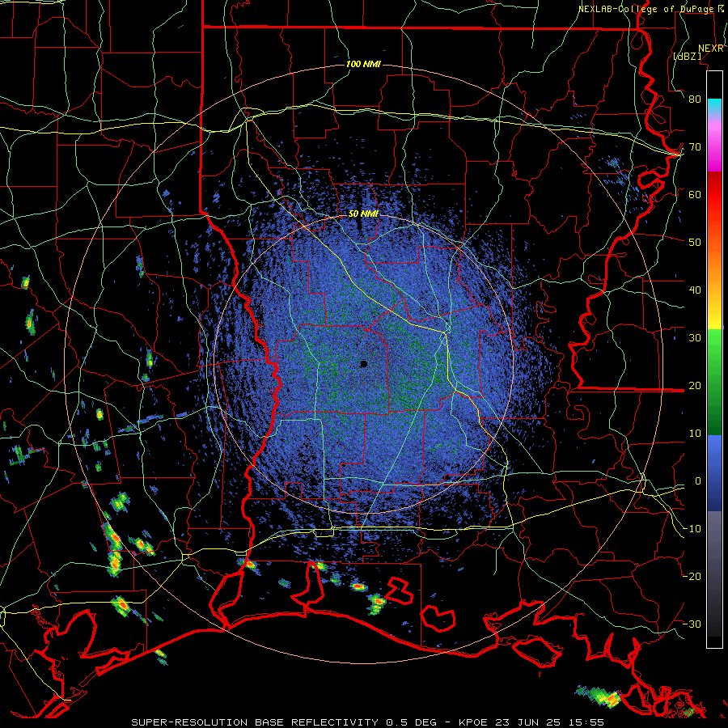Click the 100 NMI range ring label

click(363, 64)
